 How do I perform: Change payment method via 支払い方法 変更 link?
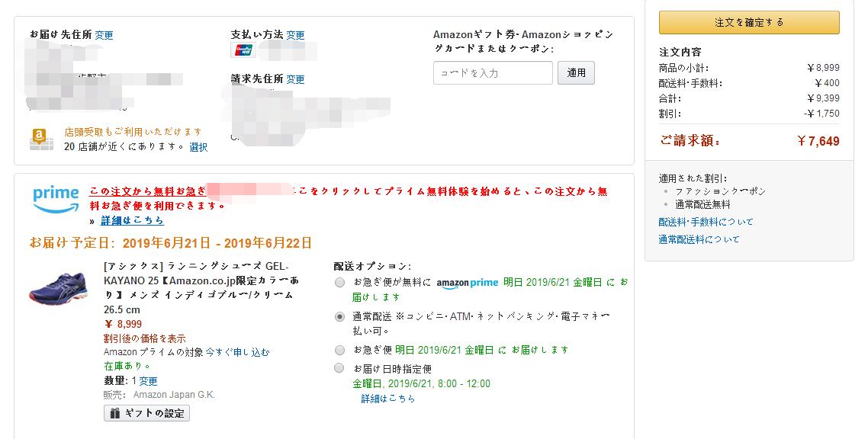pos(296,35)
